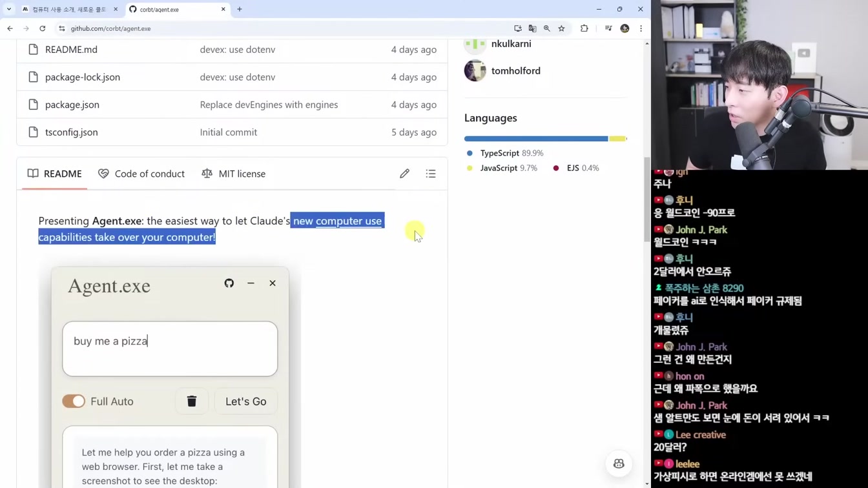Click the Let's Go button
Screen dimensions: 868x488
coord(246,402)
